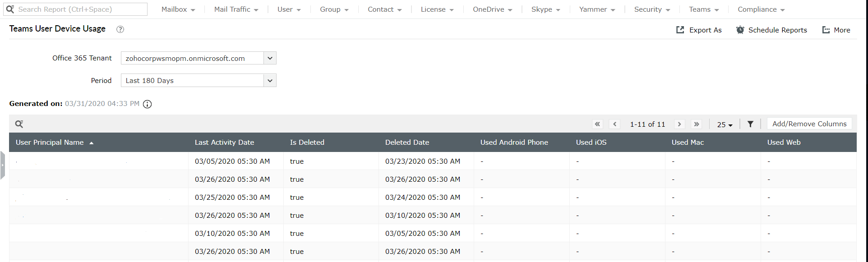Change rows per page from 25
Screen dimensions: 868x262
[725, 124]
